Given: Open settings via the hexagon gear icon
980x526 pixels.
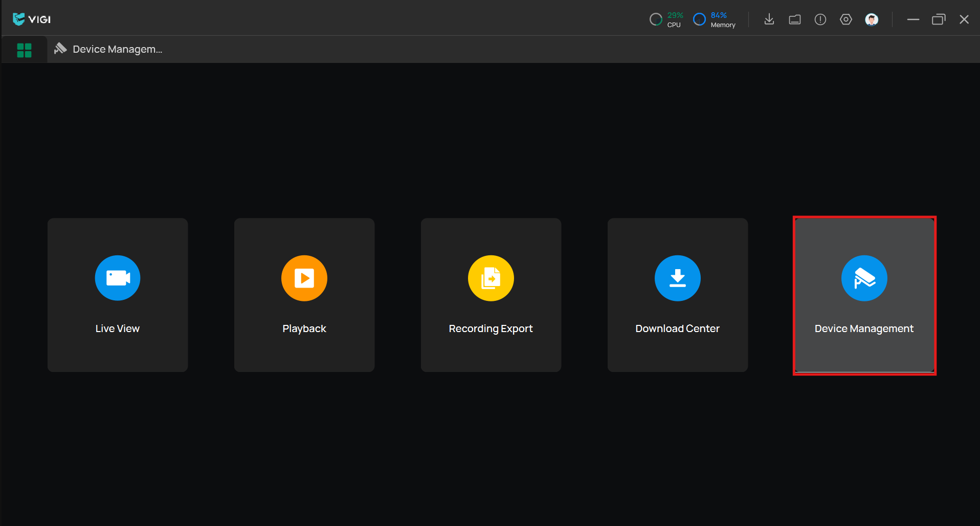Looking at the screenshot, I should pyautogui.click(x=845, y=19).
